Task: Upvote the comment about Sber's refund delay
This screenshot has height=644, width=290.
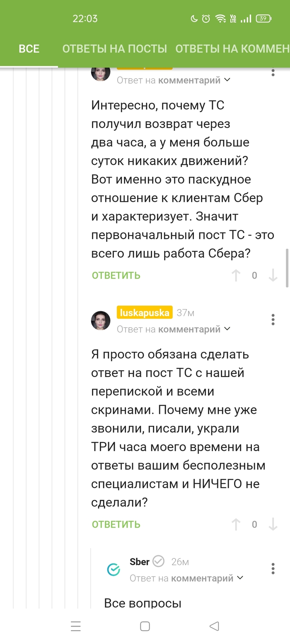Action: (x=236, y=276)
